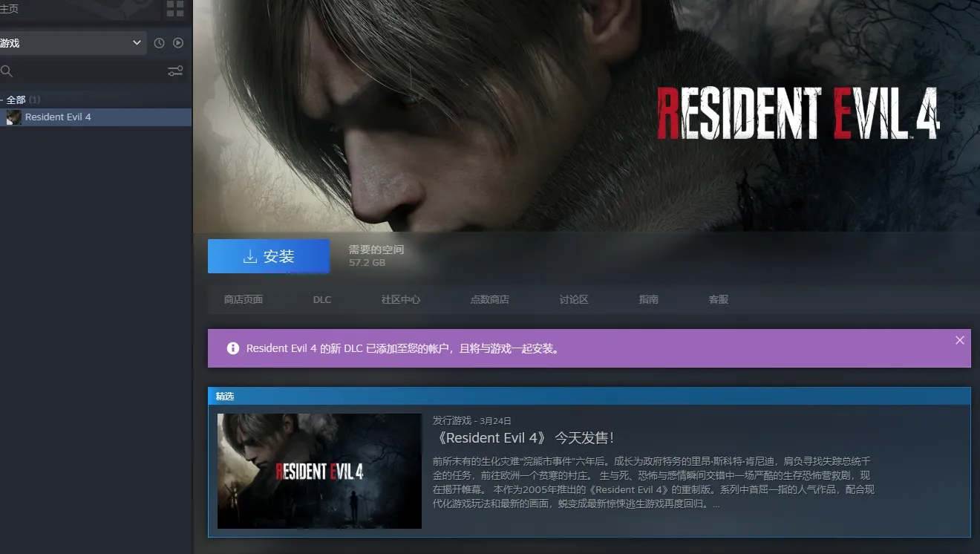Click the recent activity clock icon
Image resolution: width=980 pixels, height=554 pixels.
click(159, 43)
